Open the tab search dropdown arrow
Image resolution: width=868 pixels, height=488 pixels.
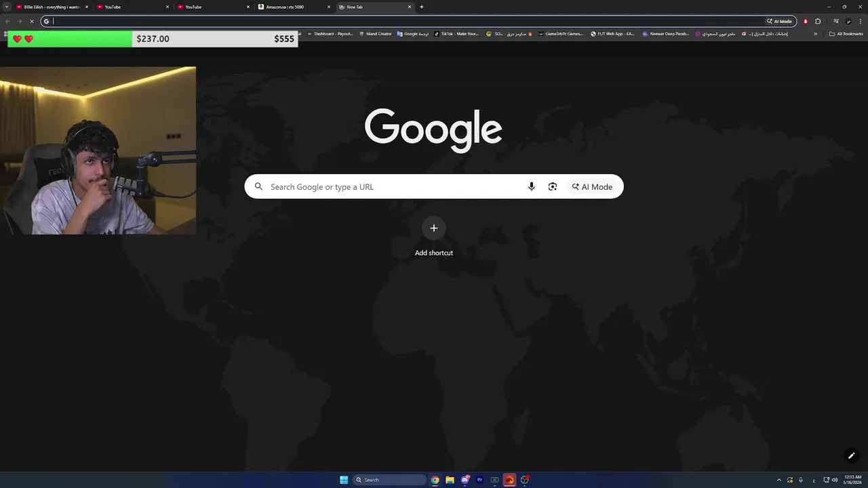coord(7,7)
